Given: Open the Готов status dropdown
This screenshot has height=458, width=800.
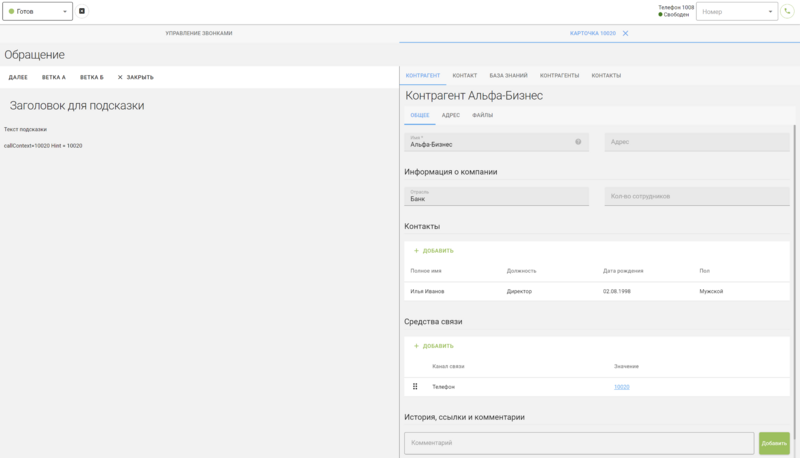Looking at the screenshot, I should coord(38,11).
